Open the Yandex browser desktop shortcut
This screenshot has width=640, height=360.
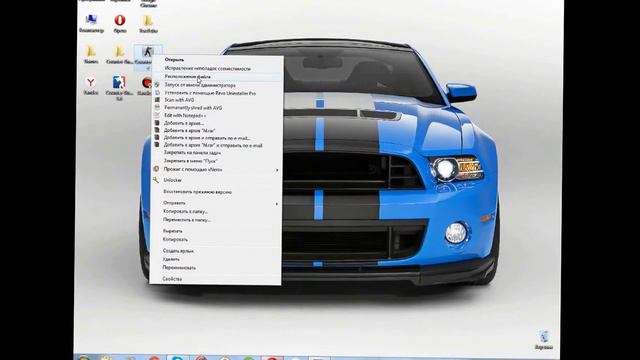coord(91,86)
